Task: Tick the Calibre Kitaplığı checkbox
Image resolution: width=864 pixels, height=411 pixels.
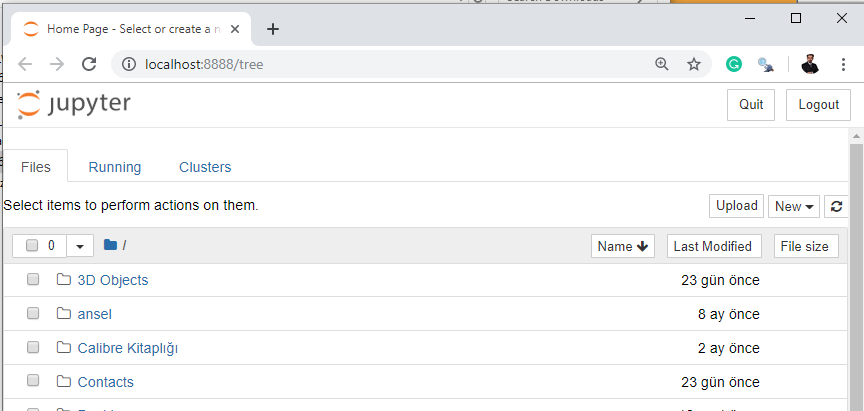Action: tap(33, 348)
